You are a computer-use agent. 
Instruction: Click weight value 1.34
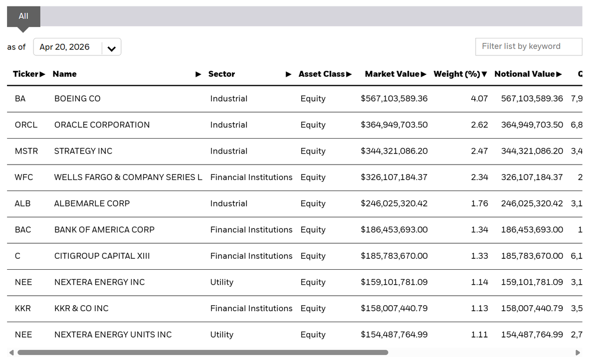click(479, 230)
